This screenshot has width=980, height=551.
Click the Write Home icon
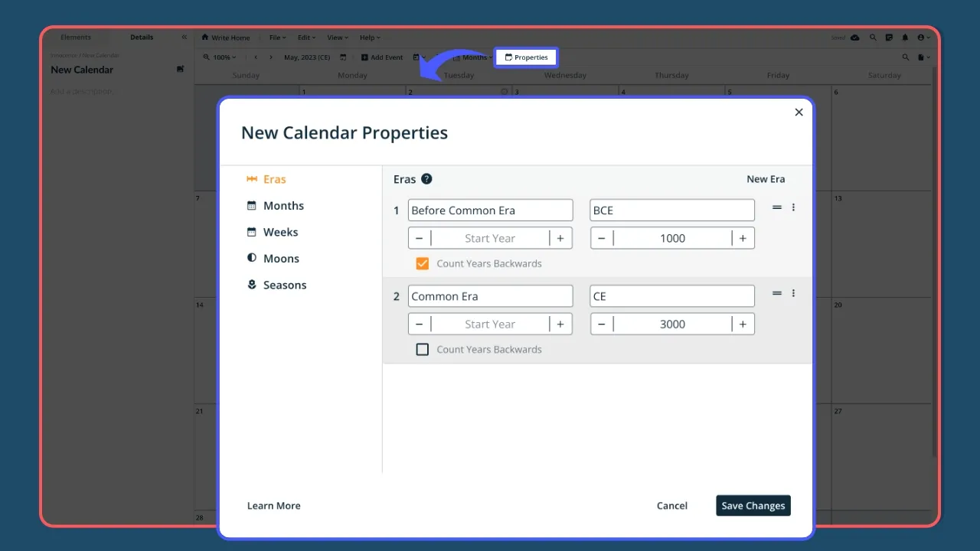tap(204, 37)
